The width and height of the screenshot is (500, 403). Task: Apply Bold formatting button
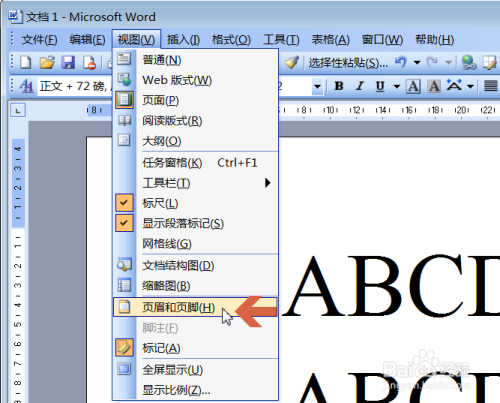click(x=339, y=86)
